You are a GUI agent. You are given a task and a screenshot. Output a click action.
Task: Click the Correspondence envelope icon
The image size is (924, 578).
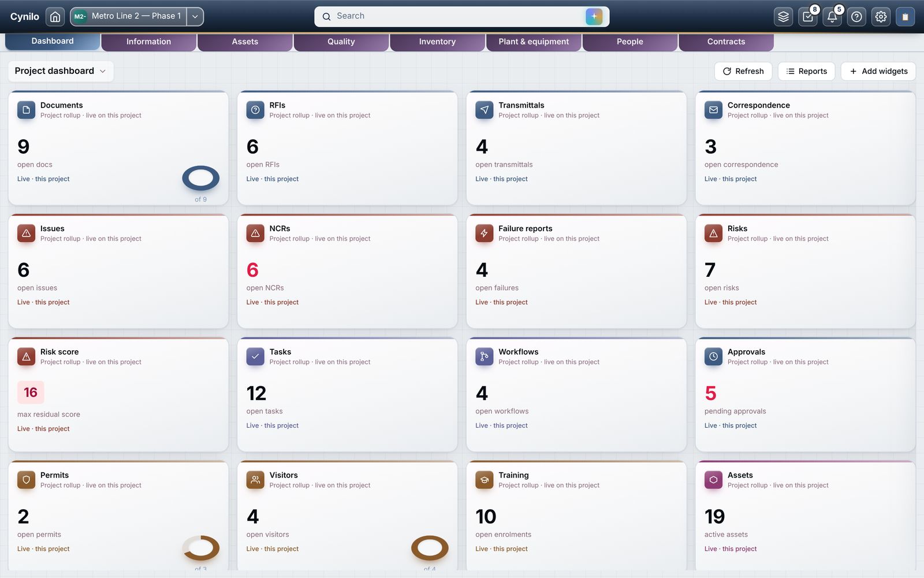tap(713, 110)
